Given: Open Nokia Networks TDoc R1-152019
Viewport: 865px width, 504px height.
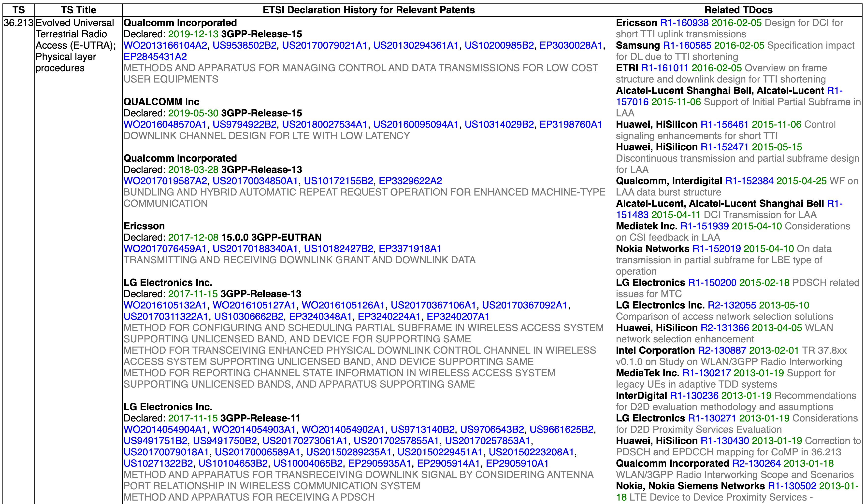Looking at the screenshot, I should click(x=717, y=249).
